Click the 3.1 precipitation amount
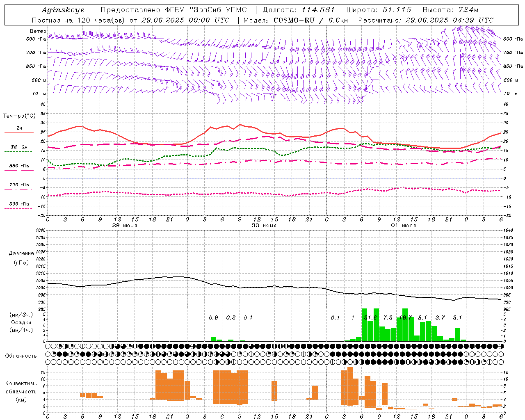 457,317
